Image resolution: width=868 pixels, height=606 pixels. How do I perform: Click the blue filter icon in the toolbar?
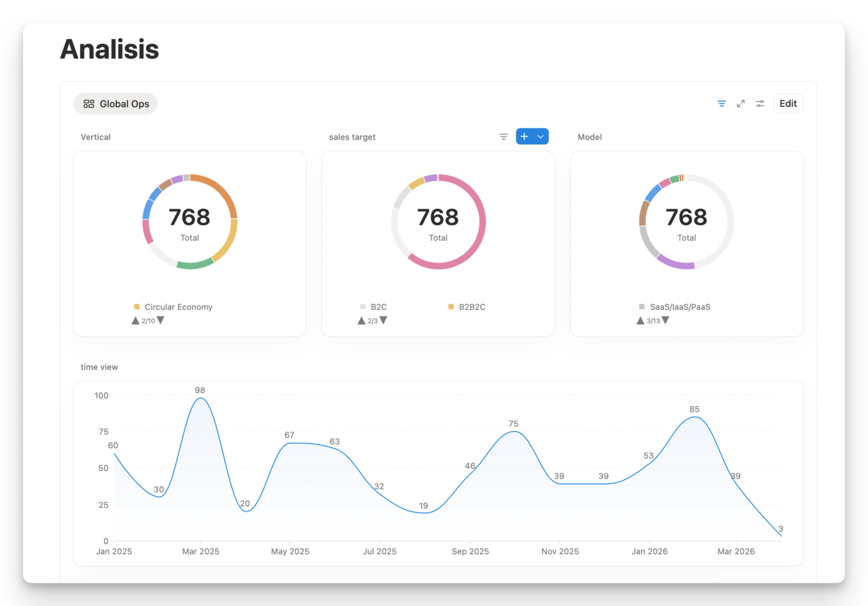(722, 104)
